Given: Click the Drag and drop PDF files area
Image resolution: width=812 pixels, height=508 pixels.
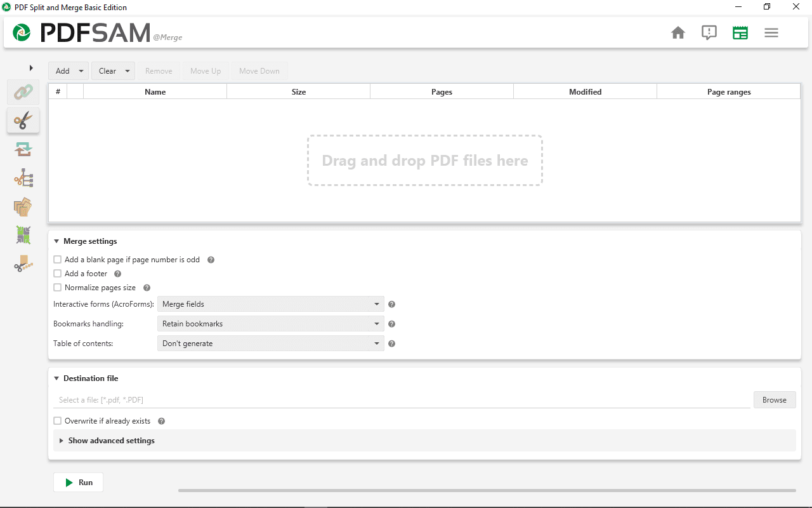Looking at the screenshot, I should (425, 161).
